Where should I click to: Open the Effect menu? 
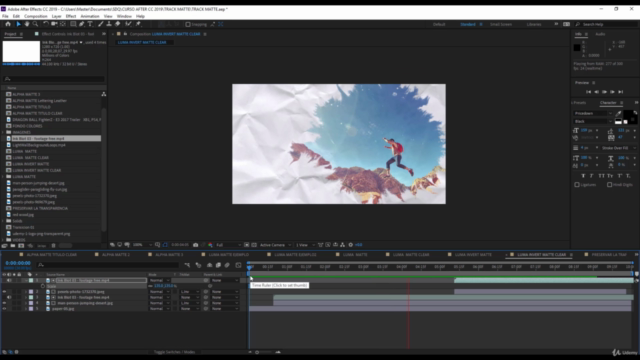tap(71, 16)
